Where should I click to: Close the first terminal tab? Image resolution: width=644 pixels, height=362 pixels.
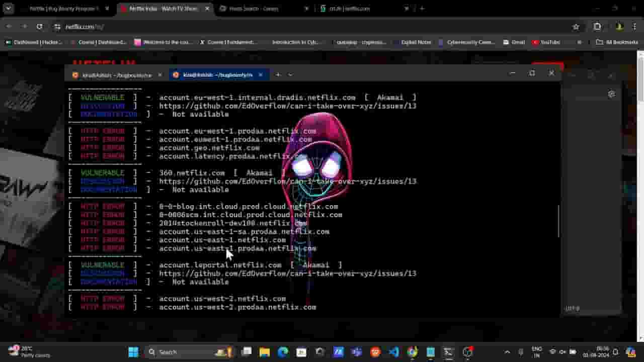click(160, 75)
